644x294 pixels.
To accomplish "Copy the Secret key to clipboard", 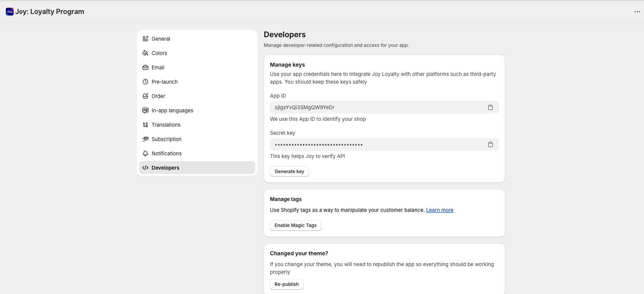I will click(x=490, y=144).
